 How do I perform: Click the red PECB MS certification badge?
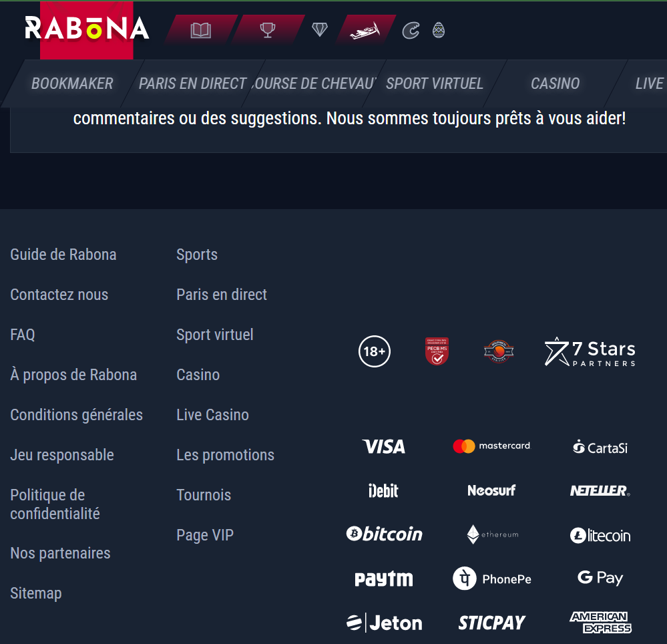(x=437, y=351)
